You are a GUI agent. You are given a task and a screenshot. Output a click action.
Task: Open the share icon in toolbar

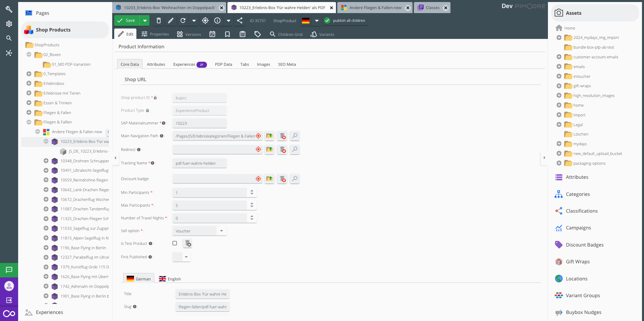pos(240,21)
